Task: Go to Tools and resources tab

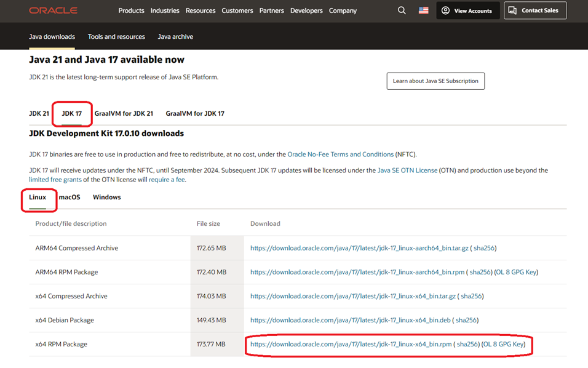Action: point(116,37)
